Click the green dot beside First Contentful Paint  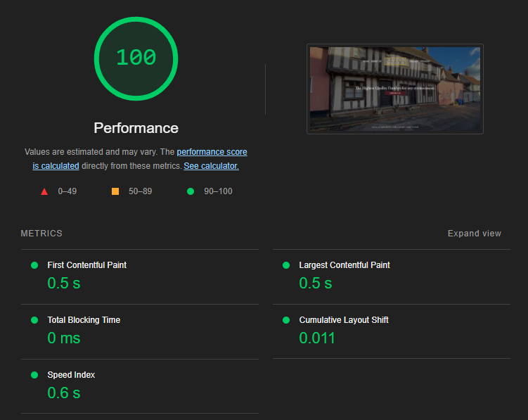(34, 265)
